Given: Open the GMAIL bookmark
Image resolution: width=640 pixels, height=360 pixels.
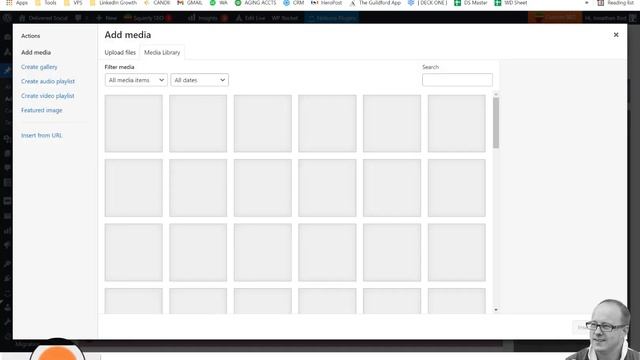Looking at the screenshot, I should 190,3.
